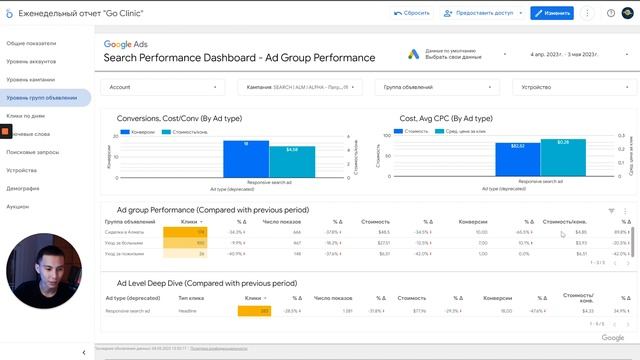Open the Демография page
Image resolution: width=640 pixels, height=360 pixels.
point(22,189)
